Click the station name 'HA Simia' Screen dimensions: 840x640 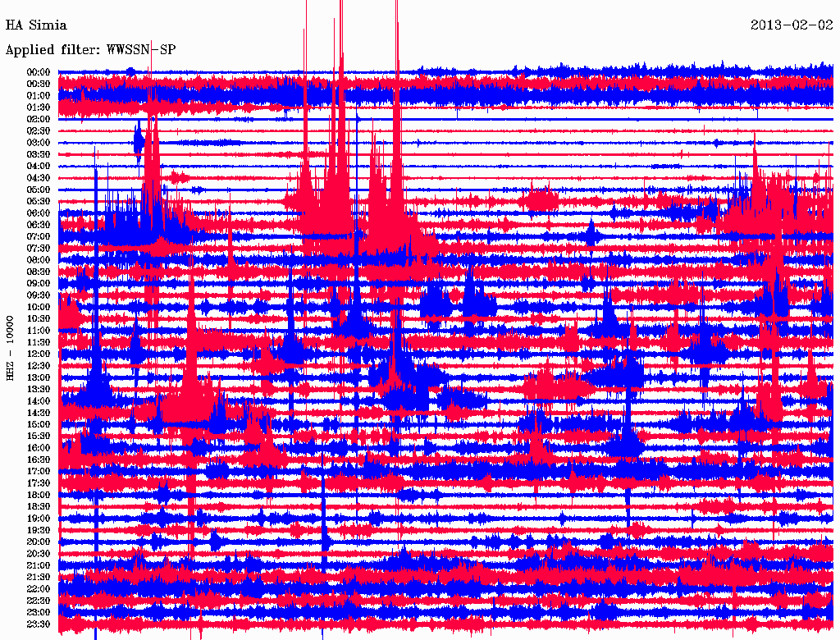[36, 25]
